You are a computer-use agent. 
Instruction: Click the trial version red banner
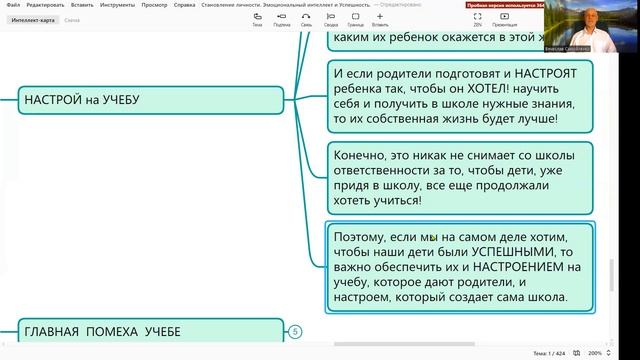point(505,5)
